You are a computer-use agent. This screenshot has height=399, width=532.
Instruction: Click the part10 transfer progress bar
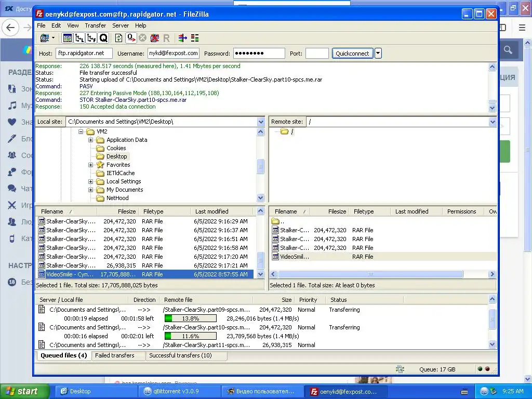pos(190,336)
